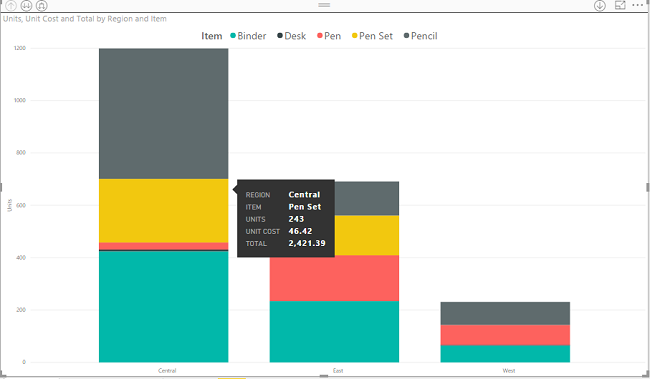Image resolution: width=650 pixels, height=379 pixels.
Task: Select Central Pen Set yellow segment
Action: click(163, 211)
